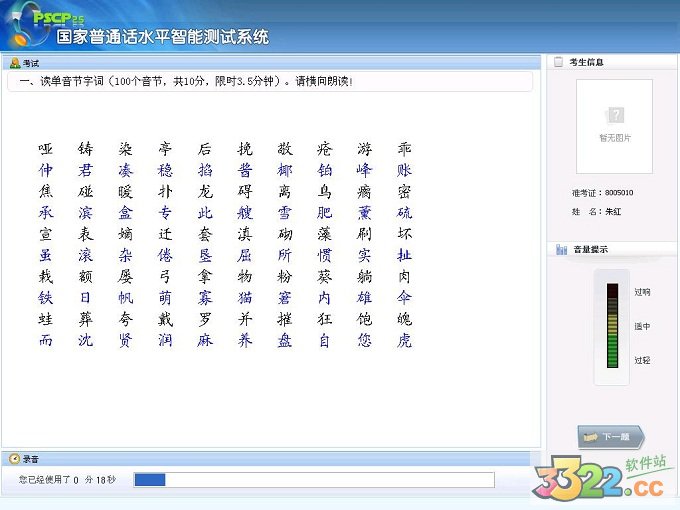The width and height of the screenshot is (680, 510).
Task: Click the character 密 in the grid
Action: [x=404, y=191]
